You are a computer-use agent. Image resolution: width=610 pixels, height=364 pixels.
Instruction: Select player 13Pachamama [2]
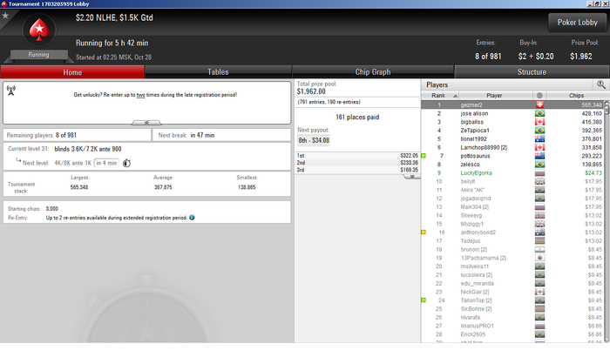point(483,258)
